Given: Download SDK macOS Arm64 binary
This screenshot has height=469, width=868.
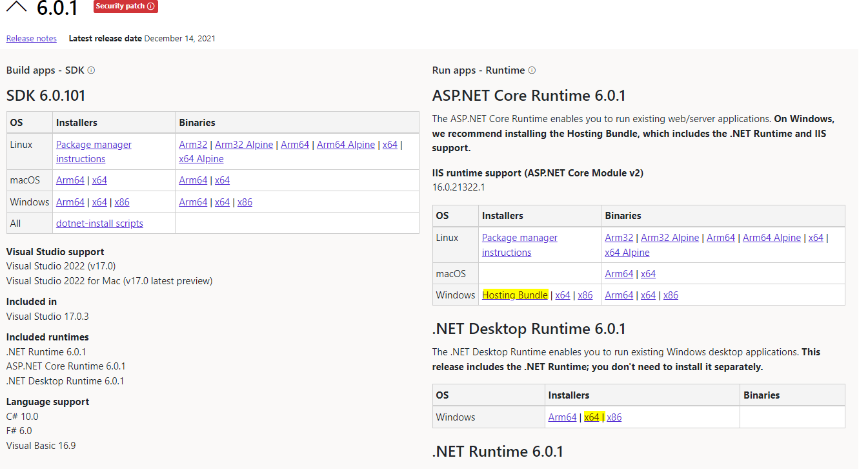Looking at the screenshot, I should [194, 180].
